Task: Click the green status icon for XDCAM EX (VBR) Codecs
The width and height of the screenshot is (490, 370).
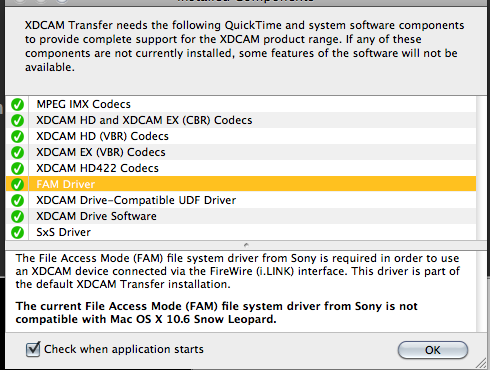Action: coord(17,152)
